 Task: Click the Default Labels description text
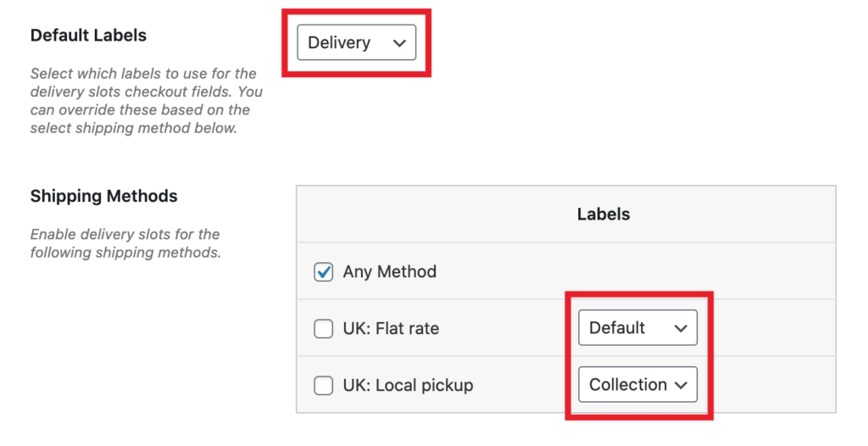click(143, 101)
